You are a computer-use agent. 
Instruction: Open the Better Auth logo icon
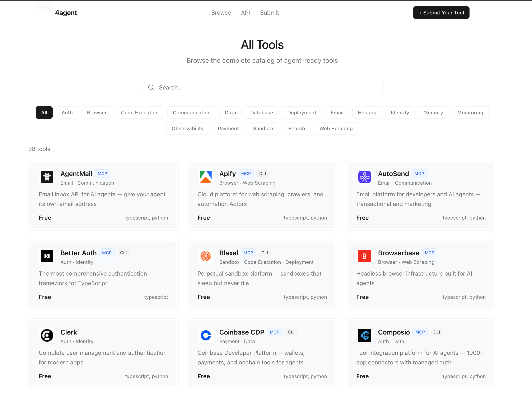tap(47, 256)
